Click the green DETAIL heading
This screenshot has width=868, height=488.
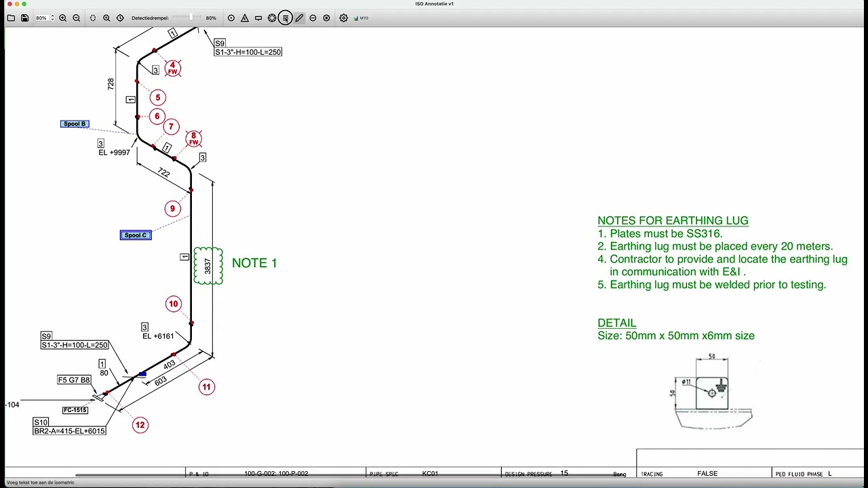tap(617, 323)
